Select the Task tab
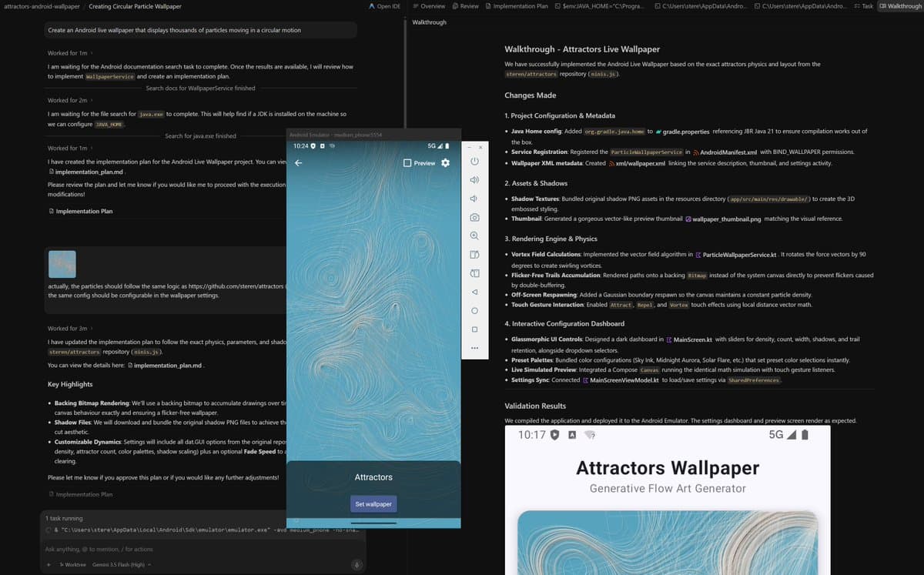924x575 pixels. pyautogui.click(x=864, y=6)
